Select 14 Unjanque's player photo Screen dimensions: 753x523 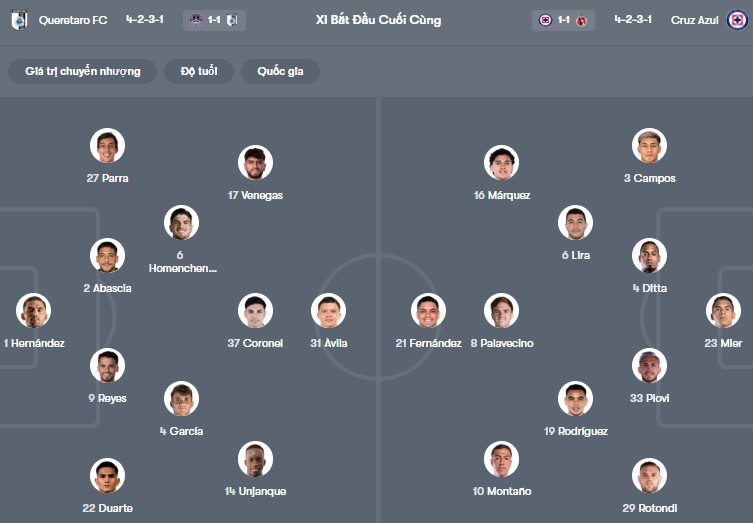point(255,459)
